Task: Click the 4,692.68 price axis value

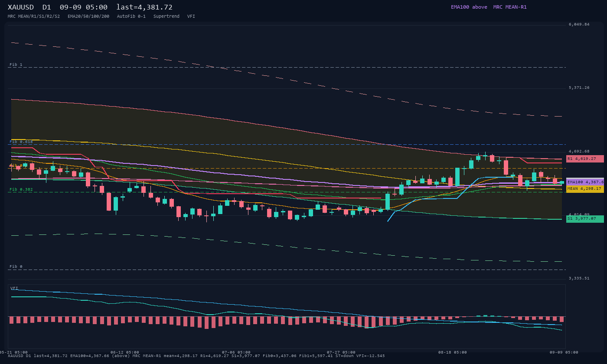Action: 579,151
